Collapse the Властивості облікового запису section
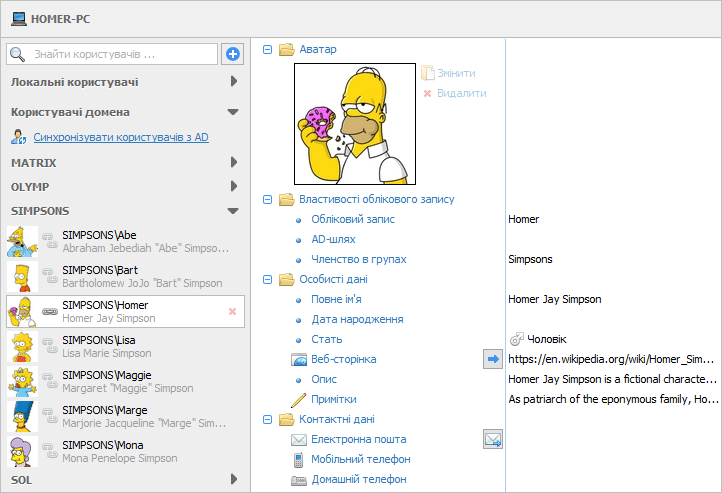The height and width of the screenshot is (493, 722). [267, 199]
